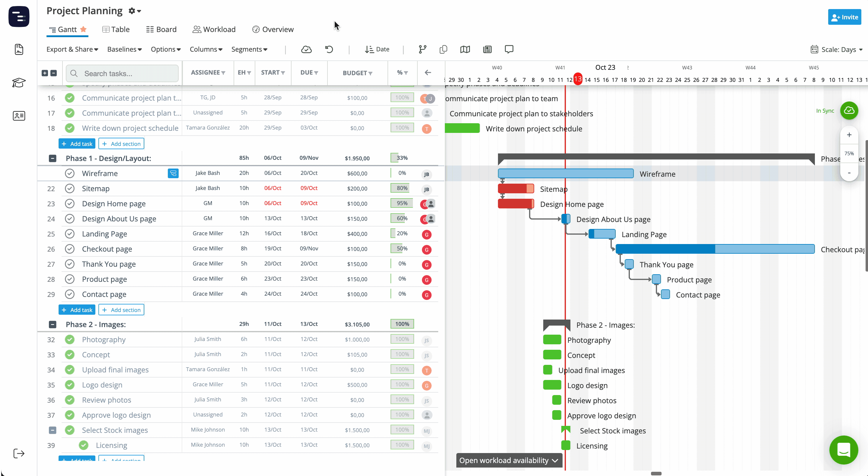
Task: Open Reports from the left sidebar
Action: [x=19, y=49]
